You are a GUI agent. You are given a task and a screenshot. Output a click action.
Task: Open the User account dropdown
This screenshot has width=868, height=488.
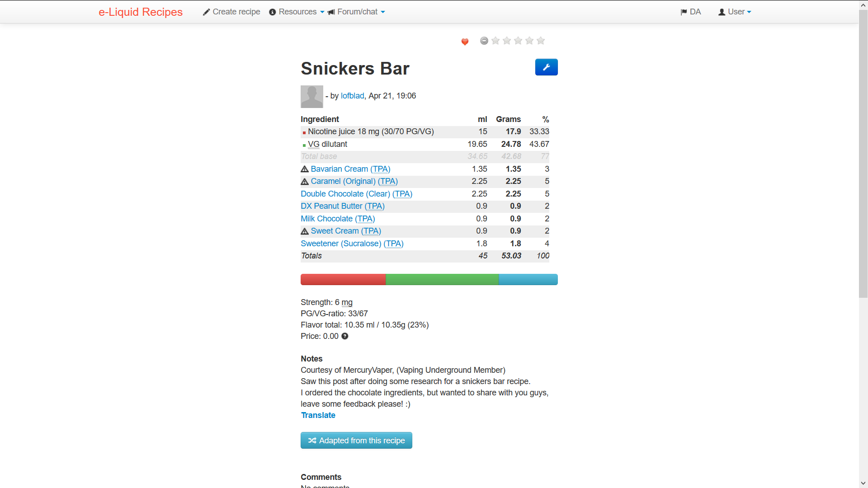[735, 12]
